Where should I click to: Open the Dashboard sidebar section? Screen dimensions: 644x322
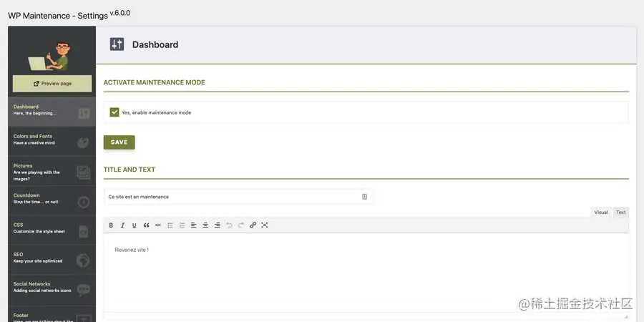(52, 112)
